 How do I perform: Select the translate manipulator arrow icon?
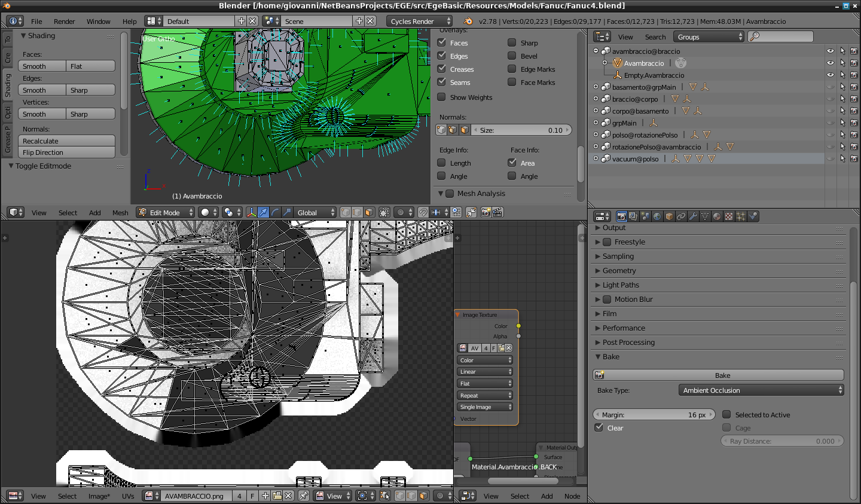(x=263, y=212)
